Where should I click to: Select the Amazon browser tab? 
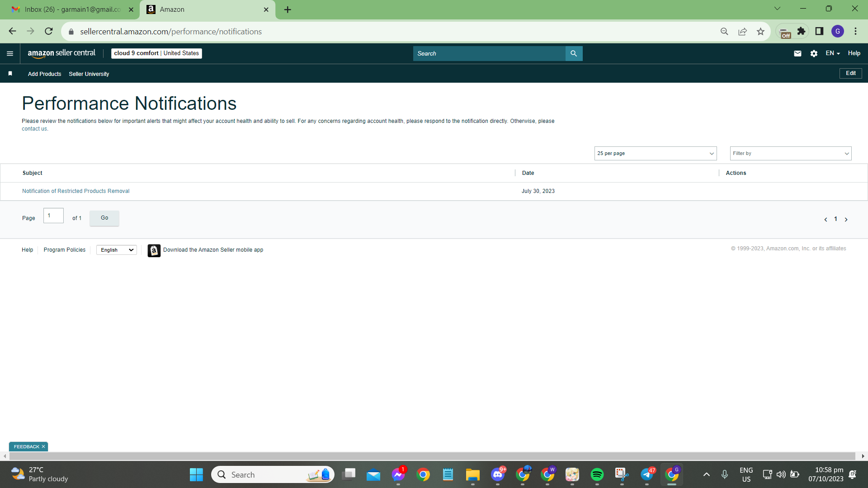point(208,9)
